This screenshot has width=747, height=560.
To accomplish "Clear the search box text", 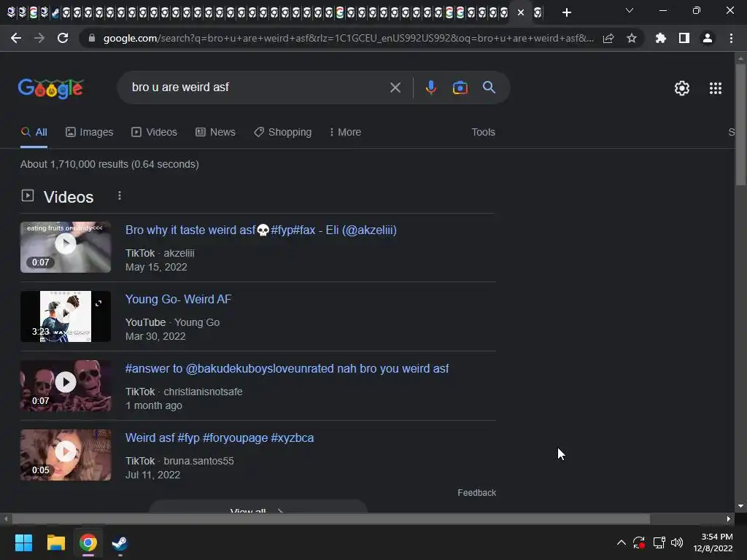I will pyautogui.click(x=395, y=87).
